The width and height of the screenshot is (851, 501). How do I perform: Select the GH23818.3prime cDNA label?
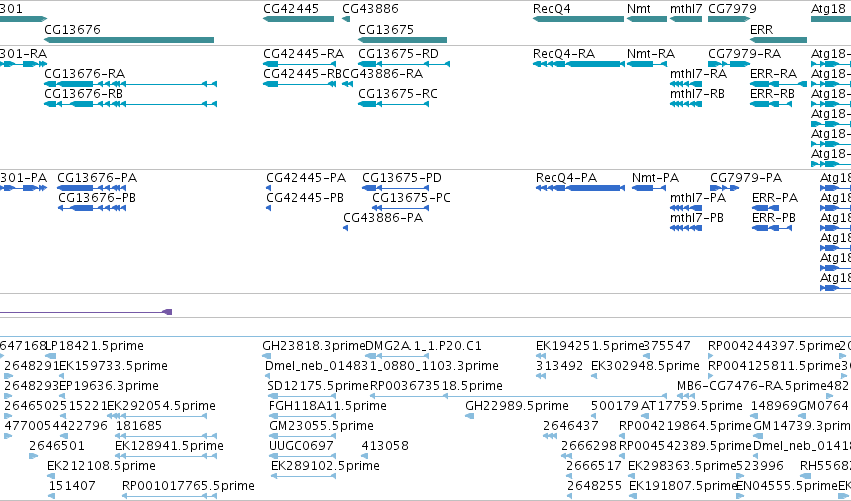(x=314, y=346)
